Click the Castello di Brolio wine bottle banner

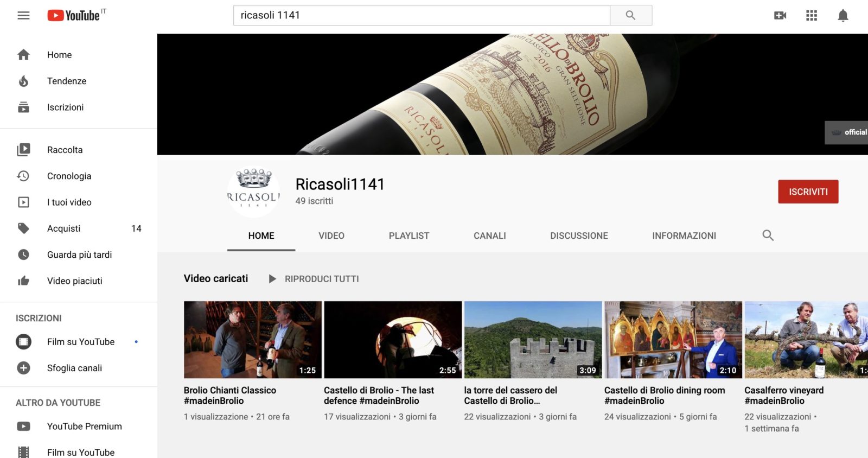click(x=513, y=94)
